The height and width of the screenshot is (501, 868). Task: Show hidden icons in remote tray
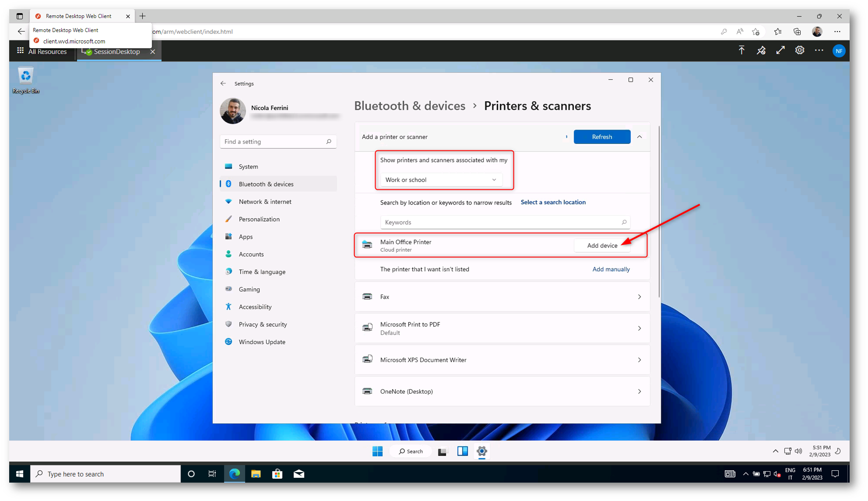(x=775, y=451)
